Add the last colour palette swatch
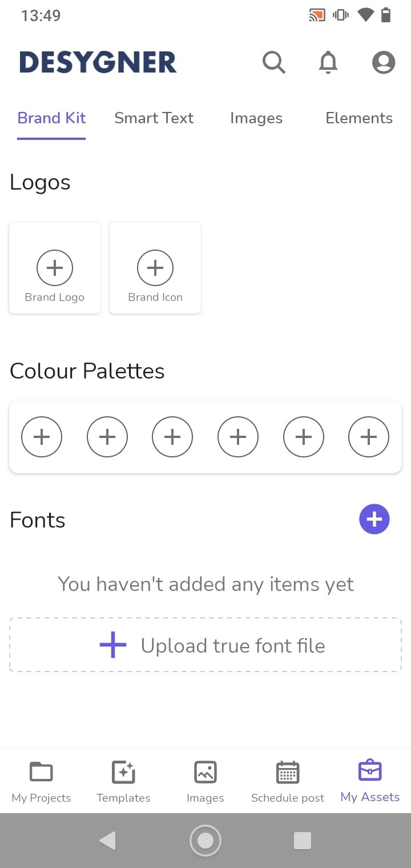This screenshot has width=411, height=868. point(369,437)
